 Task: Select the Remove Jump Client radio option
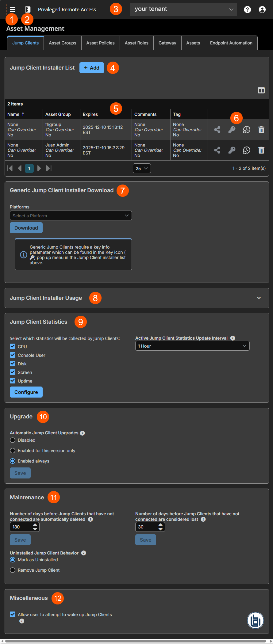(x=13, y=570)
